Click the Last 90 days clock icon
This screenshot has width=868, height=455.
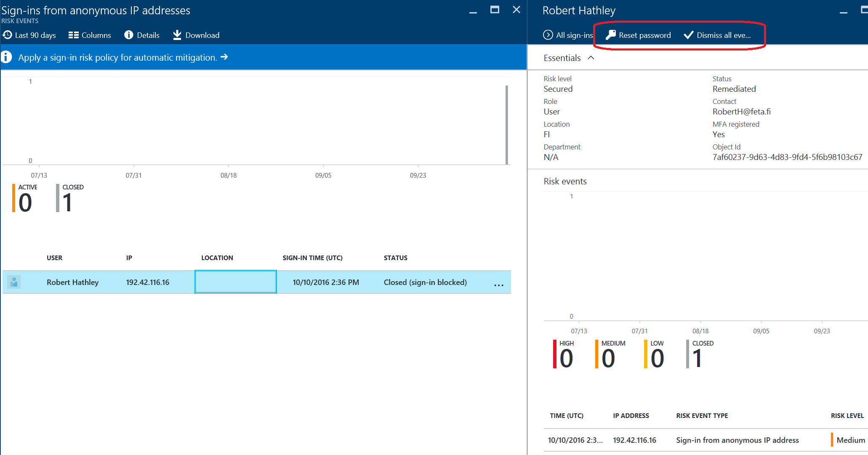pyautogui.click(x=7, y=35)
